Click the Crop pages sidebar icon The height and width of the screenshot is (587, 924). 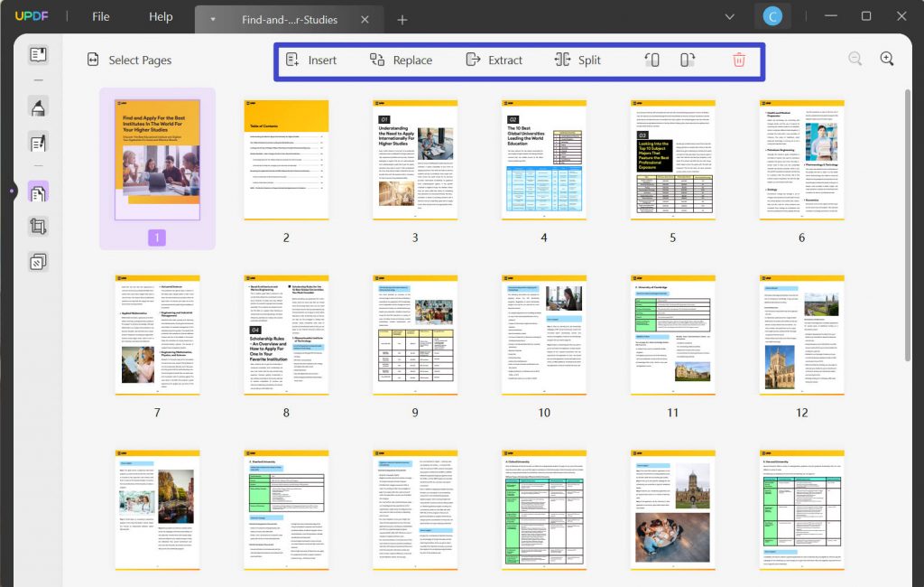tap(36, 226)
